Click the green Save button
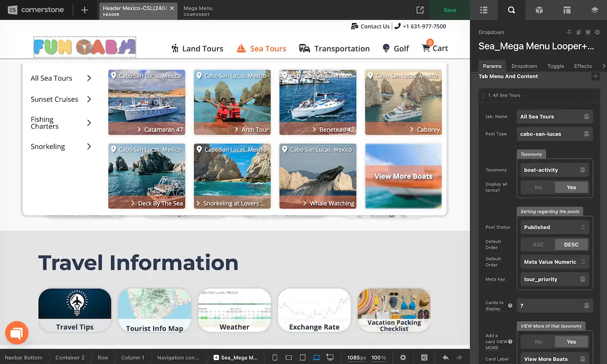607x364 pixels. (449, 10)
